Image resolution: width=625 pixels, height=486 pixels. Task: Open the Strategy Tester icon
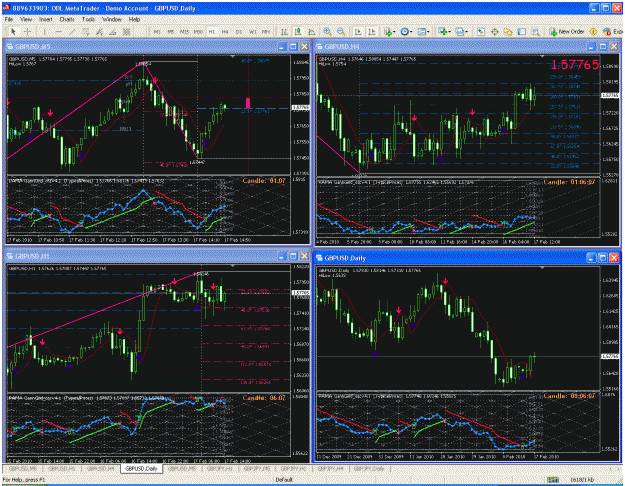click(536, 31)
